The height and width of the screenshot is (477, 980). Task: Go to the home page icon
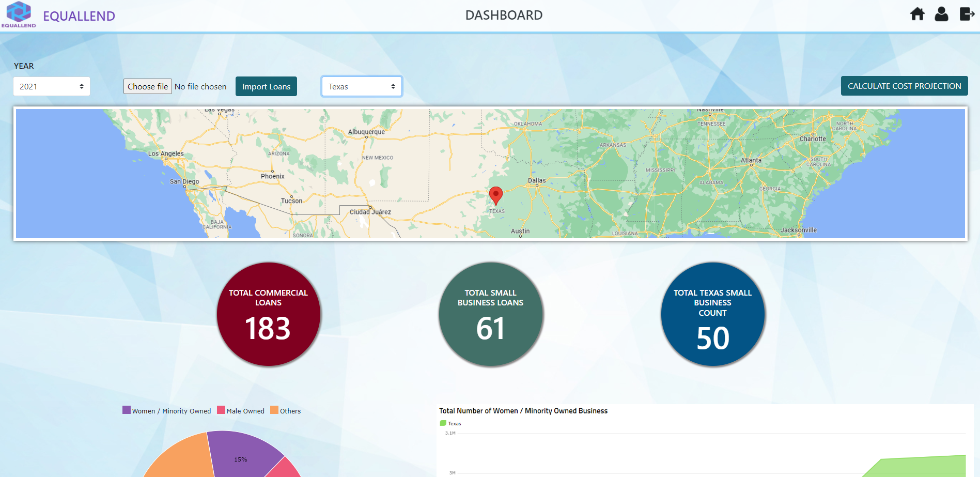point(917,14)
